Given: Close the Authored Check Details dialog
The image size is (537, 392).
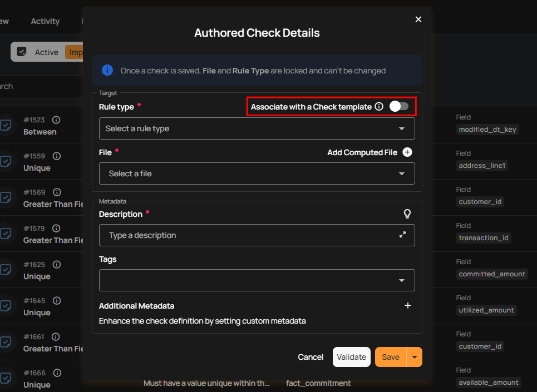Looking at the screenshot, I should tap(418, 19).
